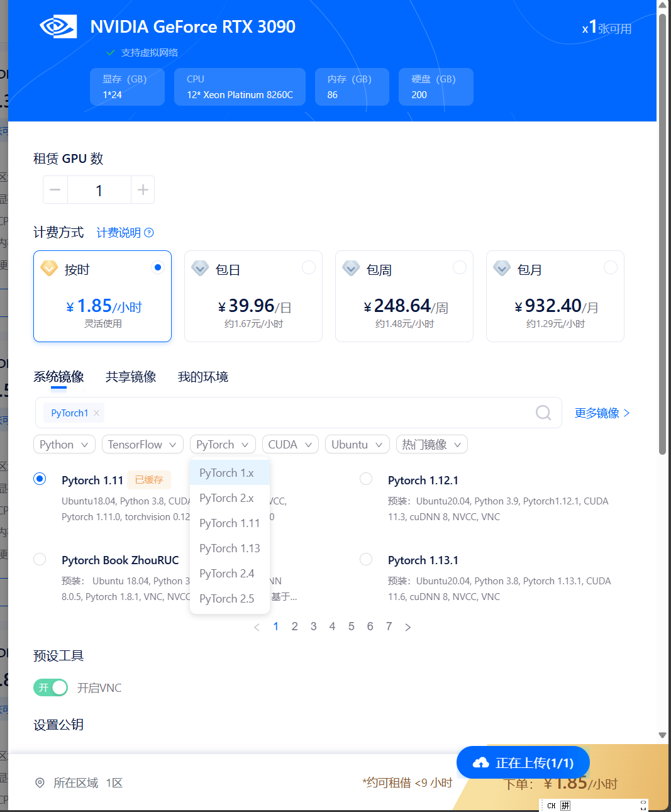Choose PyTorch 2.5 from the dropdown list
Image resolution: width=671 pixels, height=812 pixels.
pyautogui.click(x=230, y=599)
